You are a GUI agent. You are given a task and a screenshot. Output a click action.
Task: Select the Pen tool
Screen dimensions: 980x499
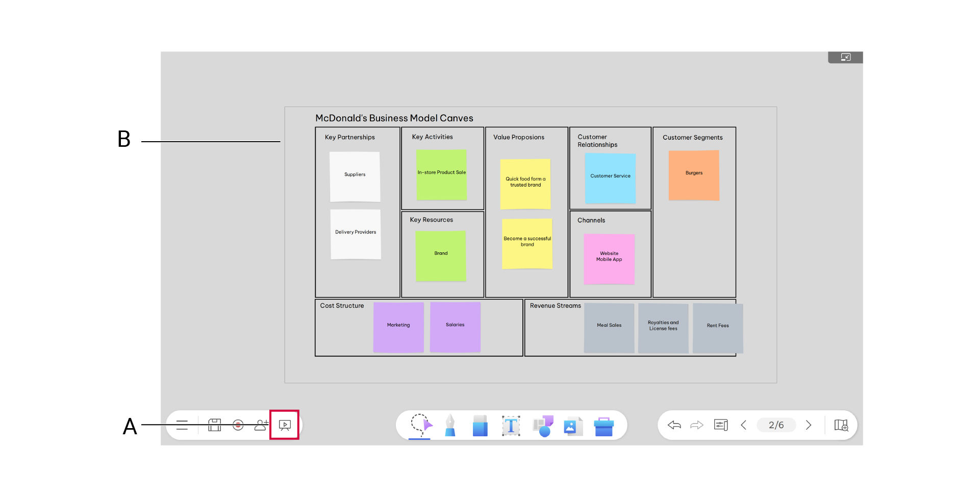(x=450, y=425)
